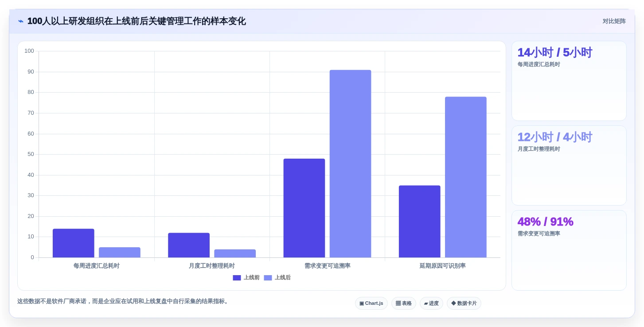This screenshot has height=327, width=644.
Task: Select the 进度 tag chip
Action: [431, 304]
